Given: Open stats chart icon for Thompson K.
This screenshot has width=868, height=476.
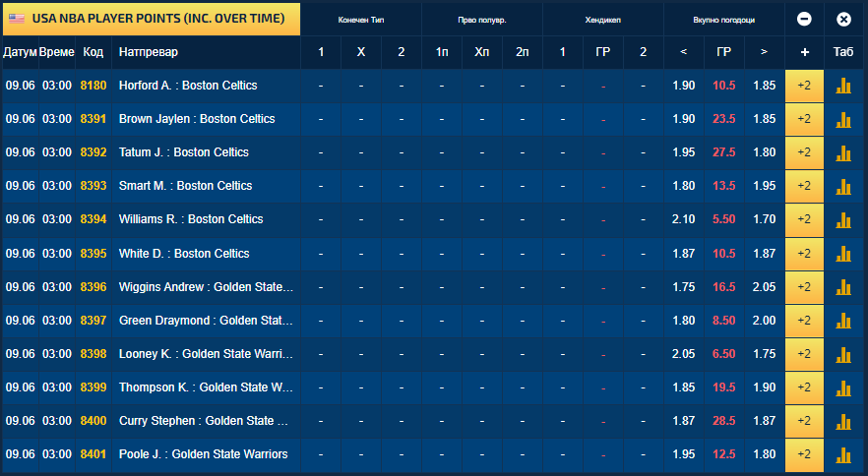Looking at the screenshot, I should [x=843, y=387].
